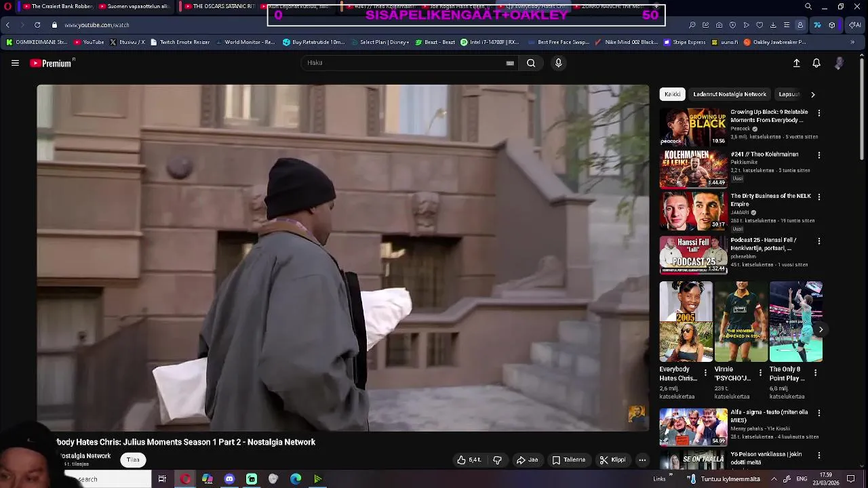868x488 pixels.
Task: Open the YouTube guide hamburger menu
Action: point(15,63)
